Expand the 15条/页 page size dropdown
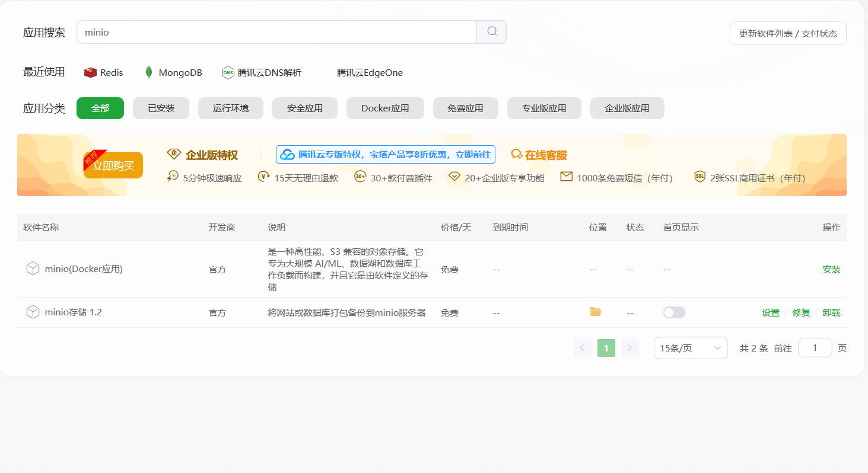Screen dimensions: 868x473 click(690, 348)
